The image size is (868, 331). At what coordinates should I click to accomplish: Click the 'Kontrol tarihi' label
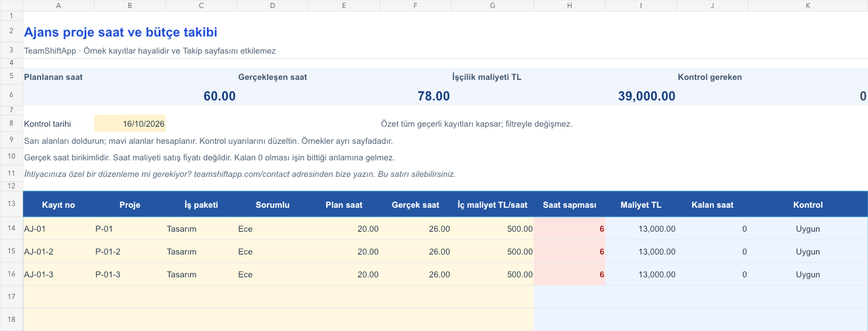(47, 124)
